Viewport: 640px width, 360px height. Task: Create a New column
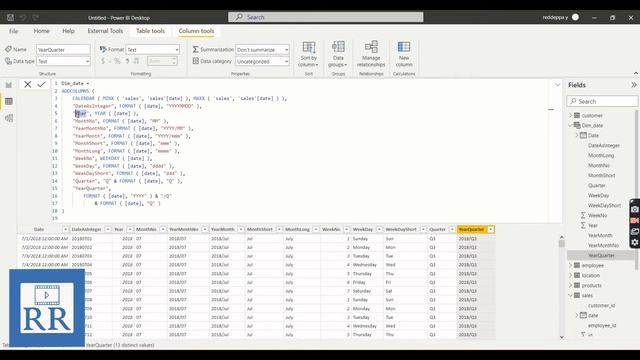pyautogui.click(x=404, y=54)
